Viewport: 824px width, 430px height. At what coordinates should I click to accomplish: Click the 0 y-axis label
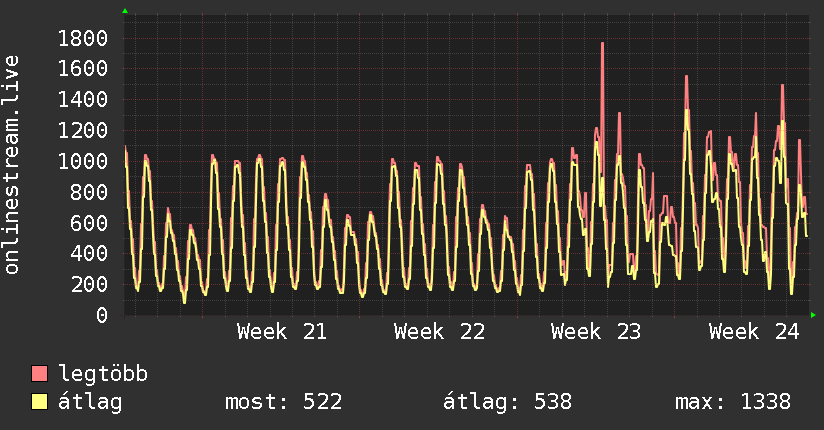(x=102, y=315)
